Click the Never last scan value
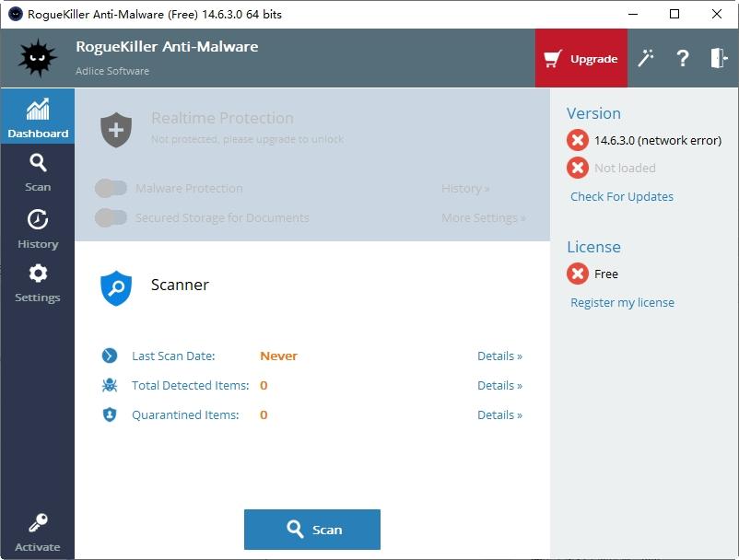Screen dimensions: 739x560 pyautogui.click(x=278, y=356)
